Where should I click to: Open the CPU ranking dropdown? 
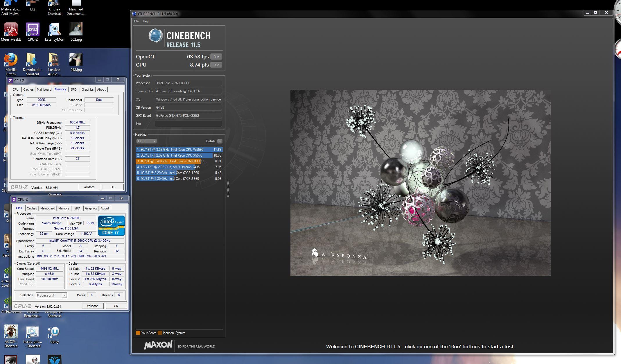pyautogui.click(x=146, y=141)
